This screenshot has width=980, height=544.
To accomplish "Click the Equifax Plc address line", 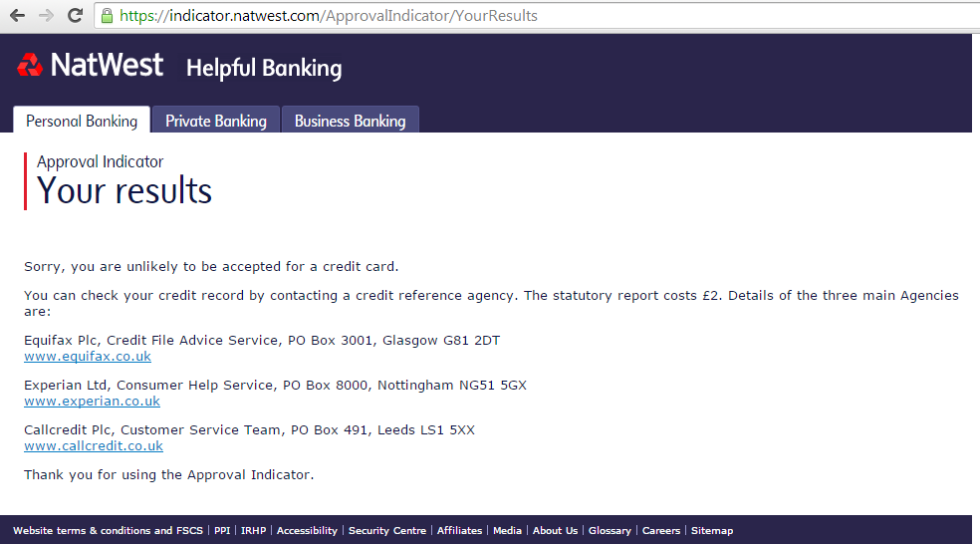I will (x=262, y=341).
